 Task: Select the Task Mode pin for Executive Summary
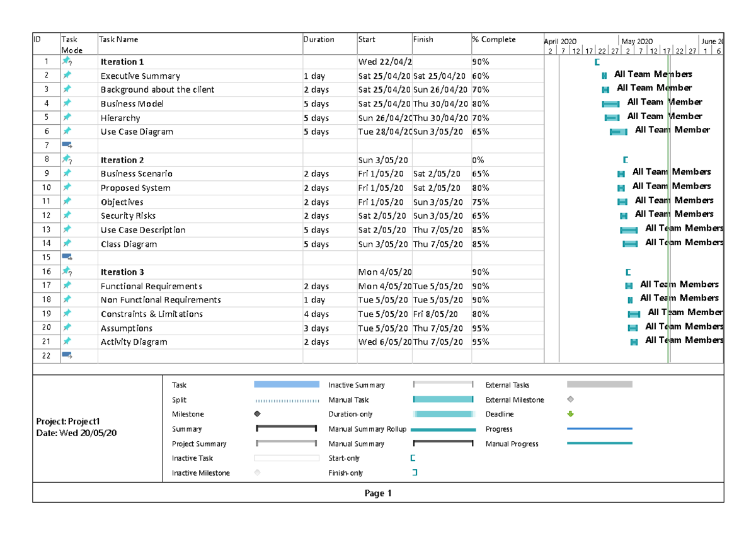67,76
